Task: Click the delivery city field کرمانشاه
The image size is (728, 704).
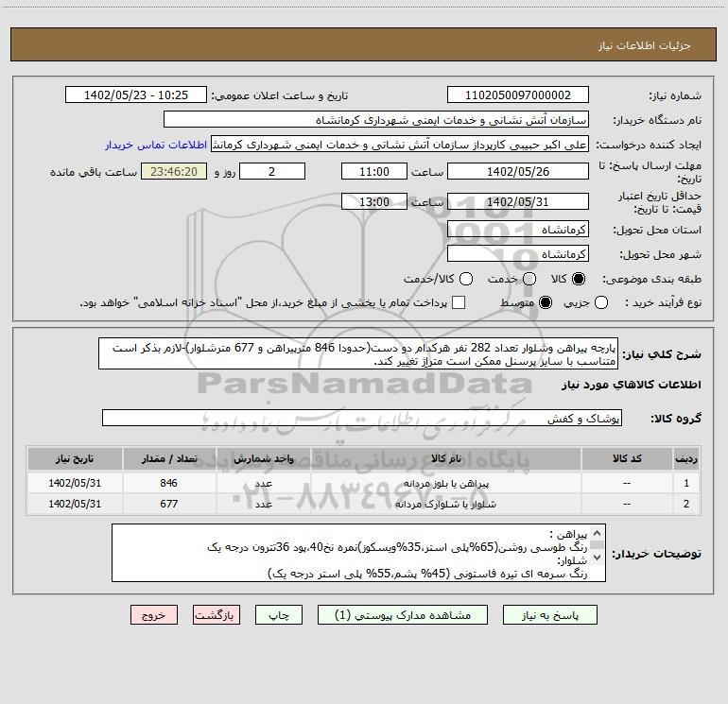Action: pyautogui.click(x=518, y=254)
